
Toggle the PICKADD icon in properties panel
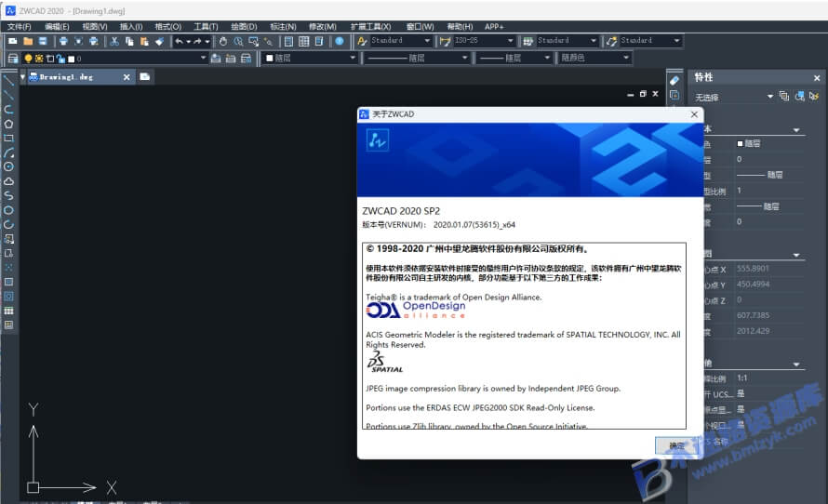point(784,96)
